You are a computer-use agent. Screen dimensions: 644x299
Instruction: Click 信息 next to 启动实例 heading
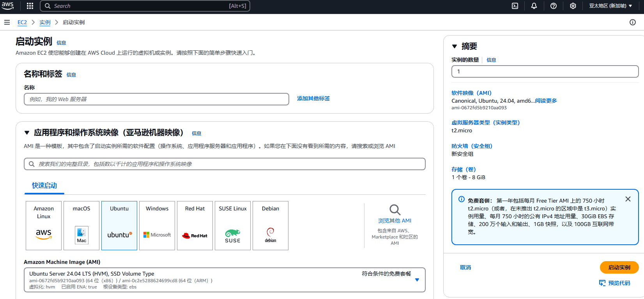61,43
